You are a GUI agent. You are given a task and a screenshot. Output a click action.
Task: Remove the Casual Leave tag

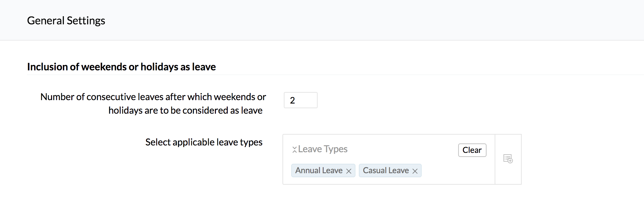coord(415,171)
